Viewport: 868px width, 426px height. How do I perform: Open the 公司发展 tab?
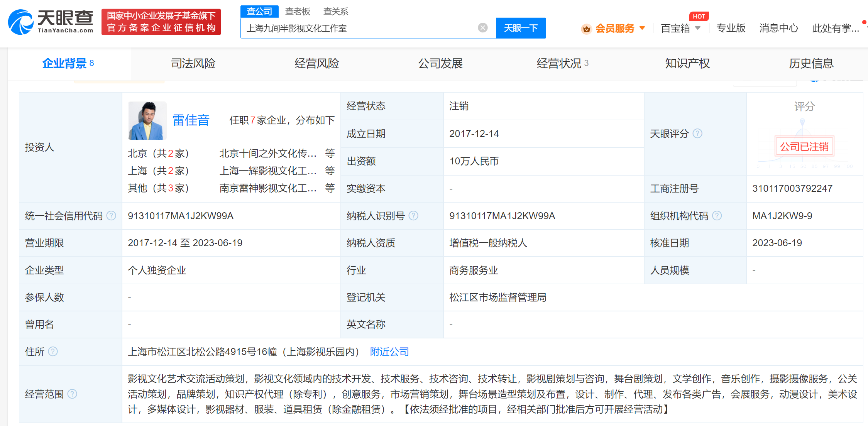click(440, 63)
